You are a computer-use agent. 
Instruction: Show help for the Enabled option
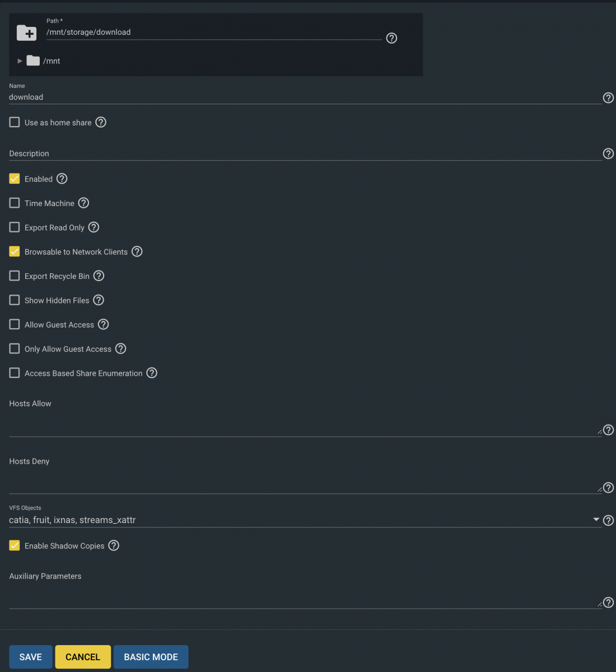62,179
